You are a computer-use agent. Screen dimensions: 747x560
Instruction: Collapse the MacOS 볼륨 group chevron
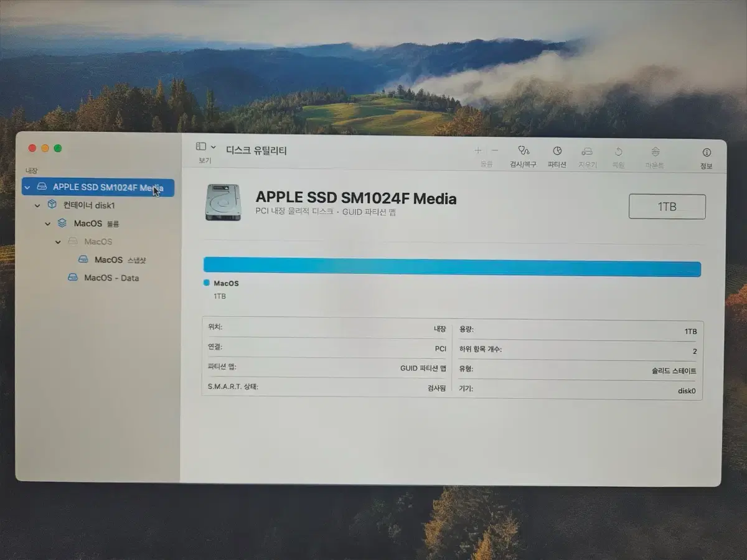click(48, 223)
